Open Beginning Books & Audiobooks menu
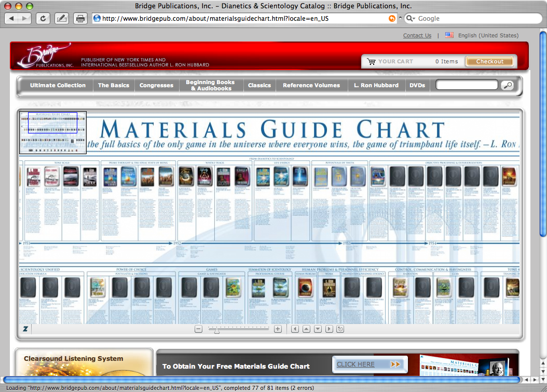 click(x=210, y=86)
